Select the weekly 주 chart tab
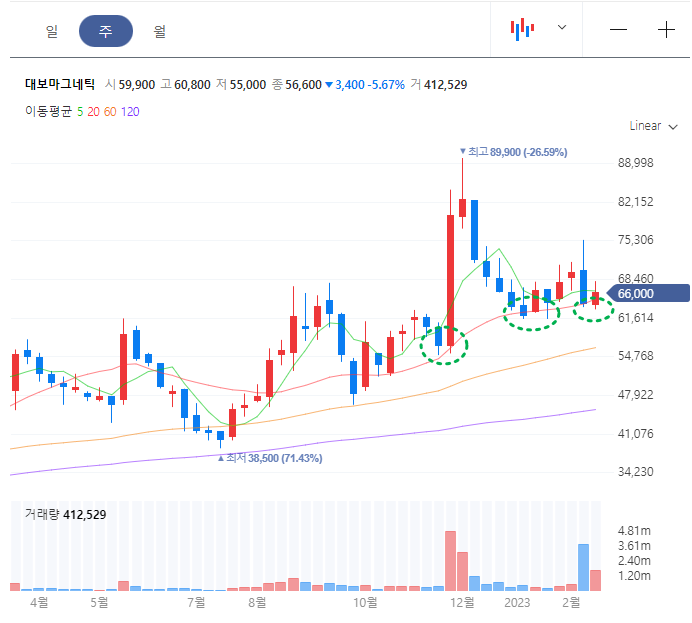The height and width of the screenshot is (623, 692). pyautogui.click(x=105, y=31)
